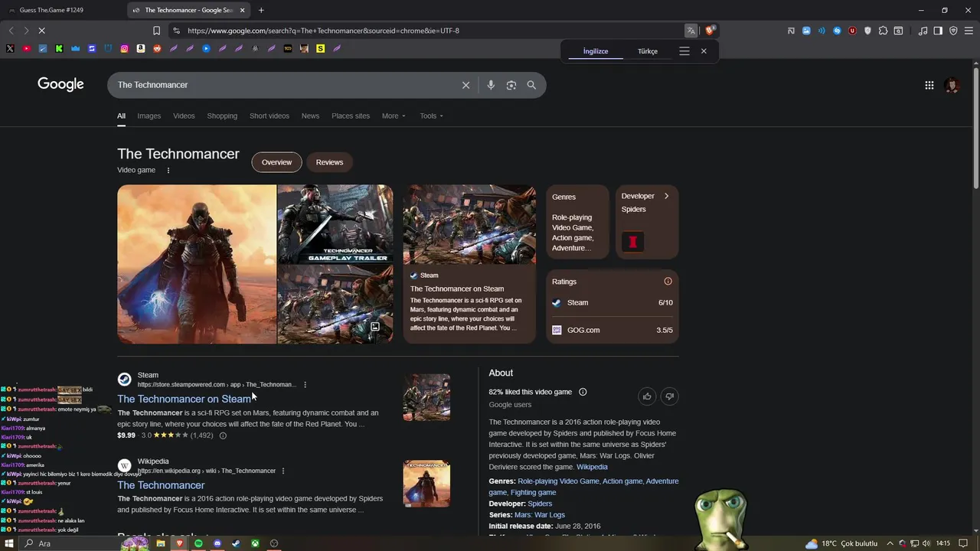
Task: Open three-dot menu beside Video game
Action: tap(168, 170)
